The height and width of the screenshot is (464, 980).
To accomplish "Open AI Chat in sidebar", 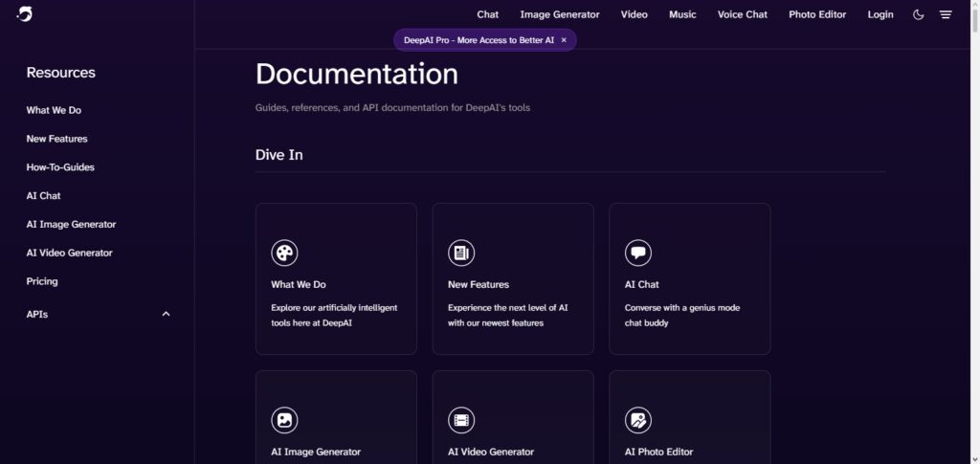I will pyautogui.click(x=43, y=195).
